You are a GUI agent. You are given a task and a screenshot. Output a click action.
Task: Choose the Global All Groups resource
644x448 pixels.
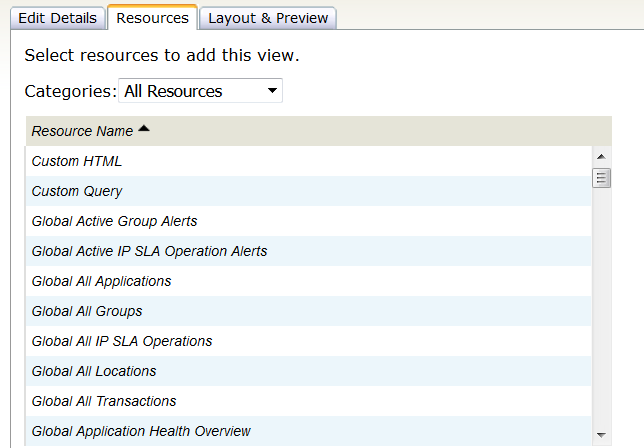coord(308,311)
